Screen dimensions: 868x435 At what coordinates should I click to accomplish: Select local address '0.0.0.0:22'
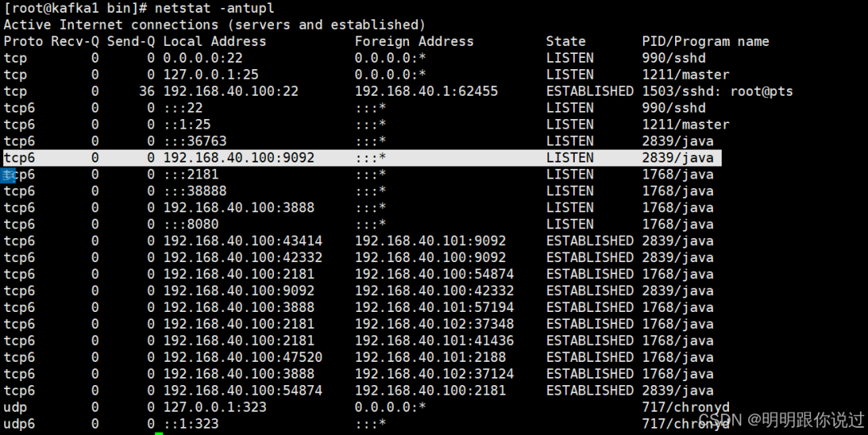203,58
